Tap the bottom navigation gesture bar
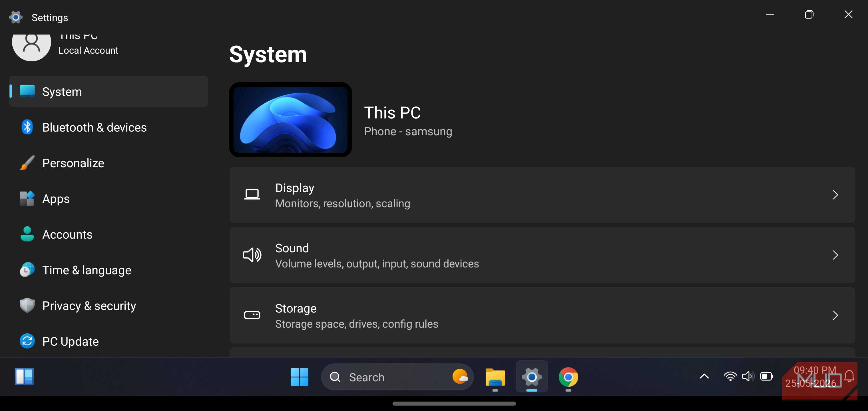 click(454, 404)
